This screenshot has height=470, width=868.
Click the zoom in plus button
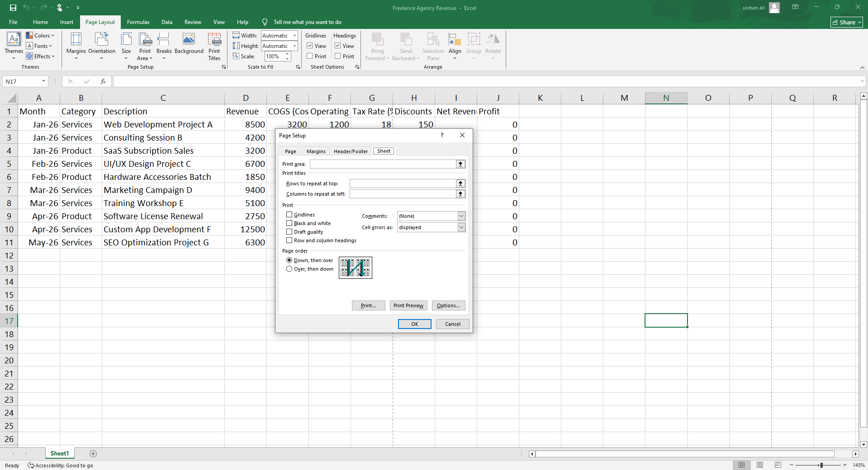coord(844,465)
